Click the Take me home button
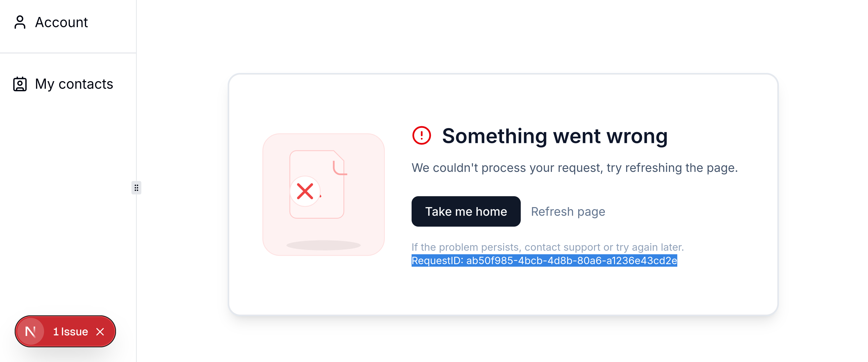Viewport: 868px width, 362px height. tap(466, 211)
